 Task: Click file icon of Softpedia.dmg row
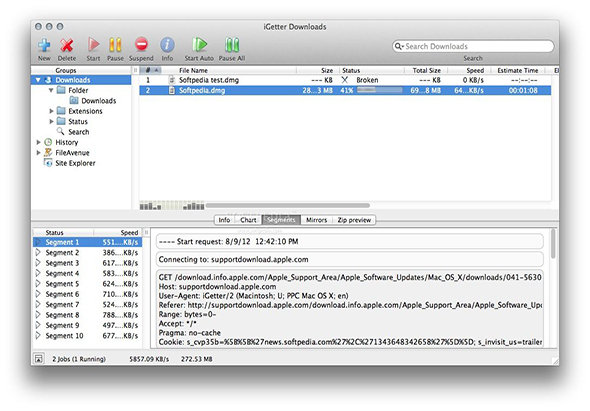coord(172,90)
